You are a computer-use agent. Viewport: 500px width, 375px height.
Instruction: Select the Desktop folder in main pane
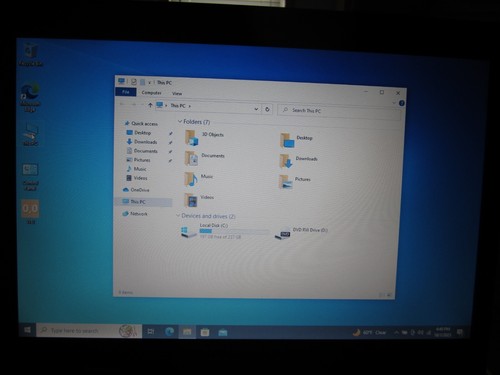click(296, 140)
